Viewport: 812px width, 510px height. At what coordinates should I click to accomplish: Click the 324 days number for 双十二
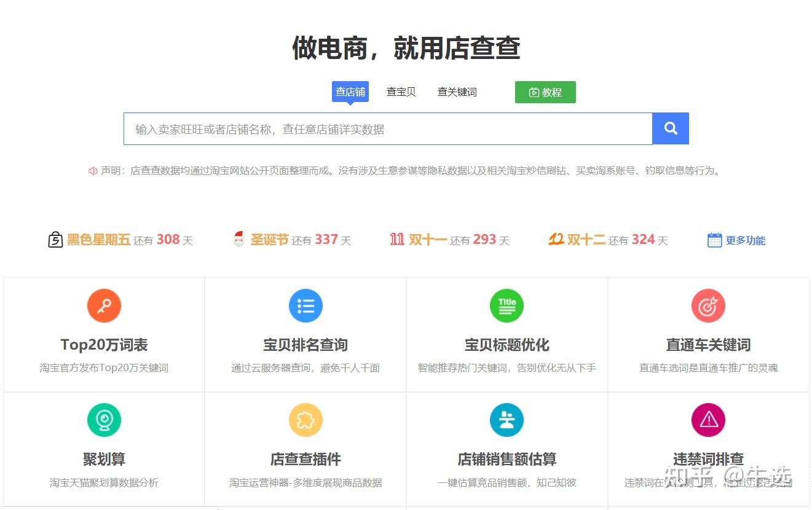643,240
